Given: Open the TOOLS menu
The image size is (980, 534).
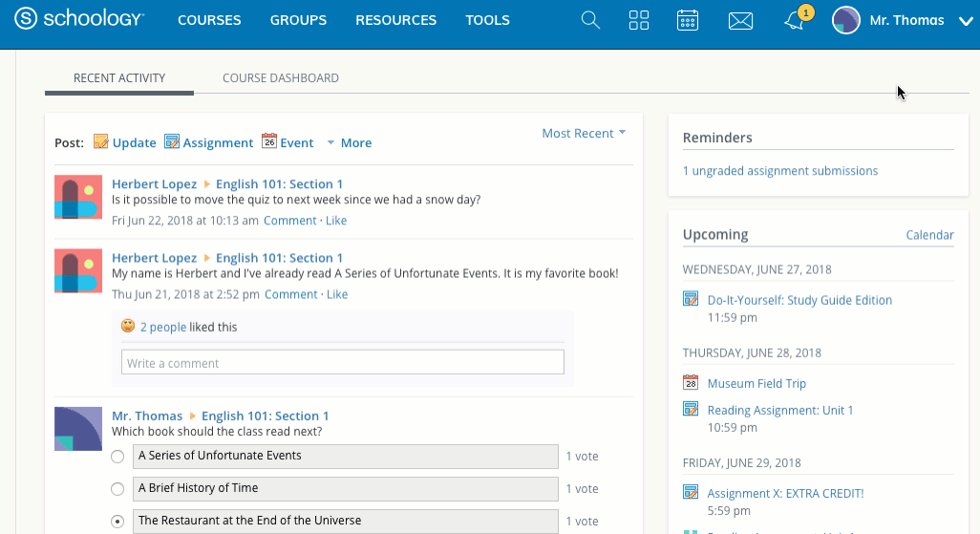Looking at the screenshot, I should click(487, 20).
